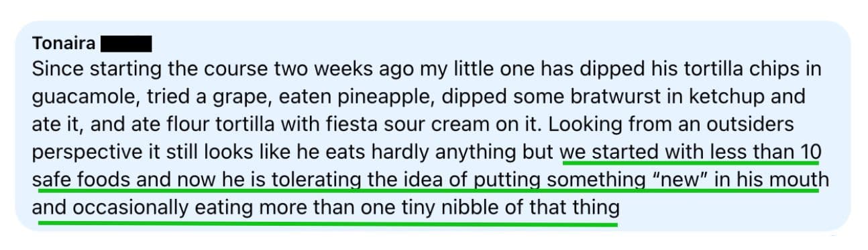Screen dimensions: 868x250
Task: Click the commenter name Tonaira
Action: (64, 45)
